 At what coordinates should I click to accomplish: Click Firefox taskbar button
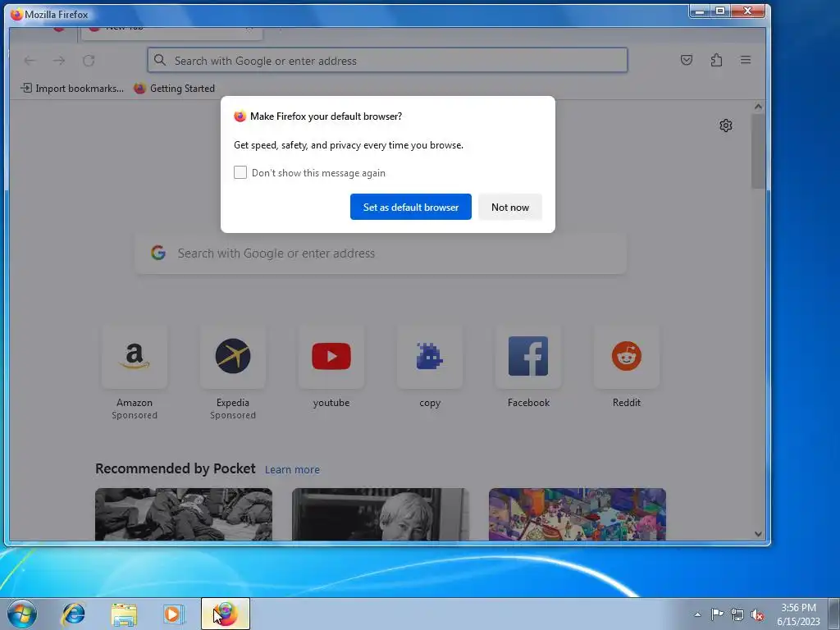pyautogui.click(x=226, y=614)
